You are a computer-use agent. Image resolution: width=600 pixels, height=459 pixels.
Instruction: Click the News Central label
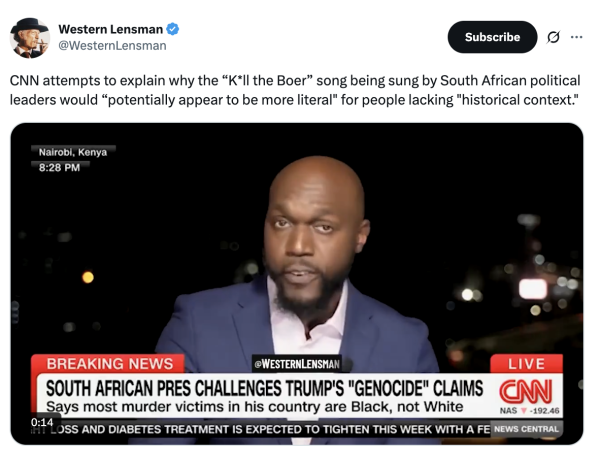pyautogui.click(x=527, y=429)
